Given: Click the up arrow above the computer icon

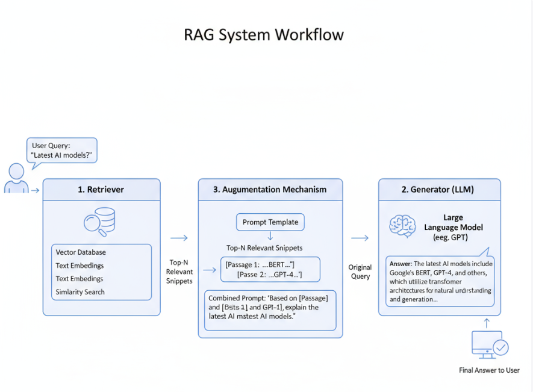Looking at the screenshot, I should tap(487, 322).
